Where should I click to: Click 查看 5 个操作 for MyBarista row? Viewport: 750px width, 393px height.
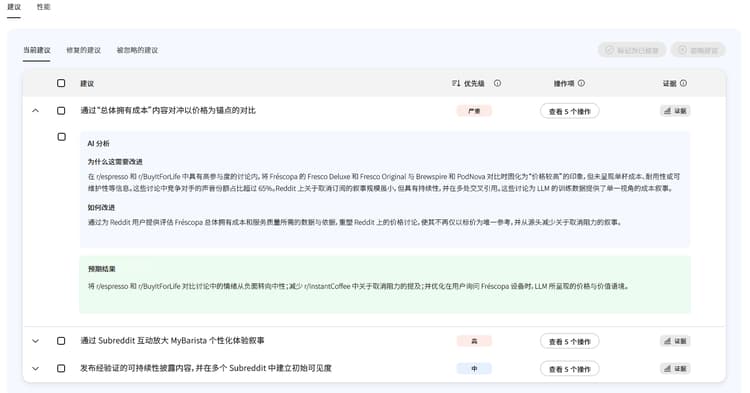(x=570, y=341)
